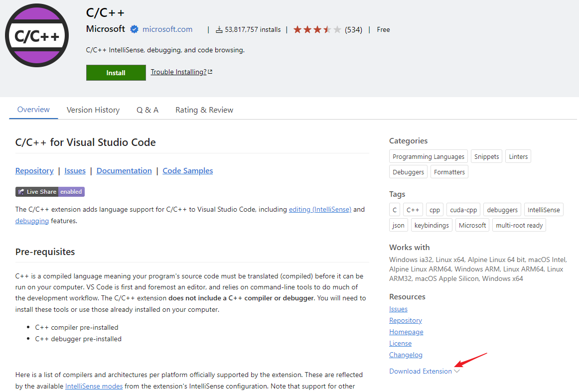Open the Code Samples link
Viewport: 579px width, 392px height.
187,170
